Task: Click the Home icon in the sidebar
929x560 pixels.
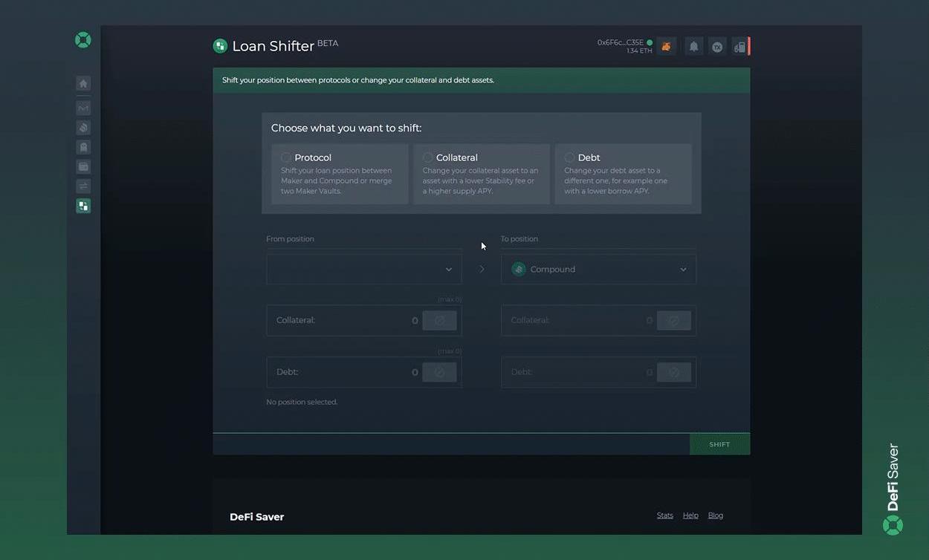Action: [x=83, y=84]
